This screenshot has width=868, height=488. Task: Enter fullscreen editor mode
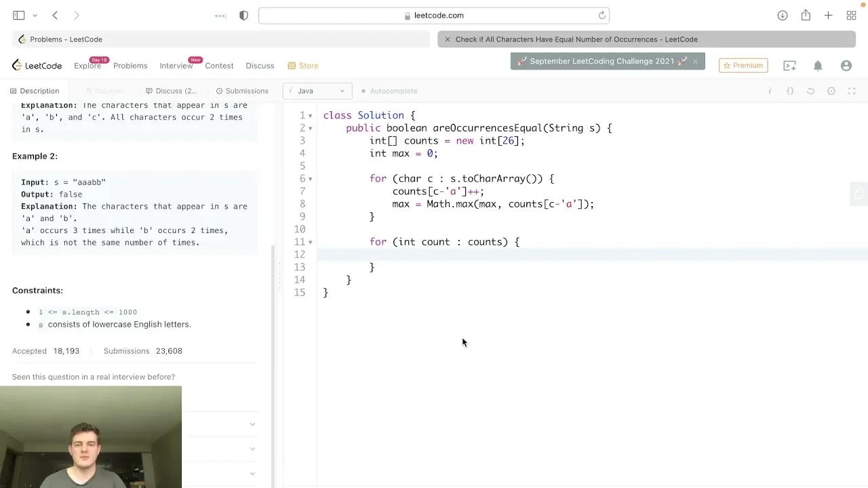[852, 91]
